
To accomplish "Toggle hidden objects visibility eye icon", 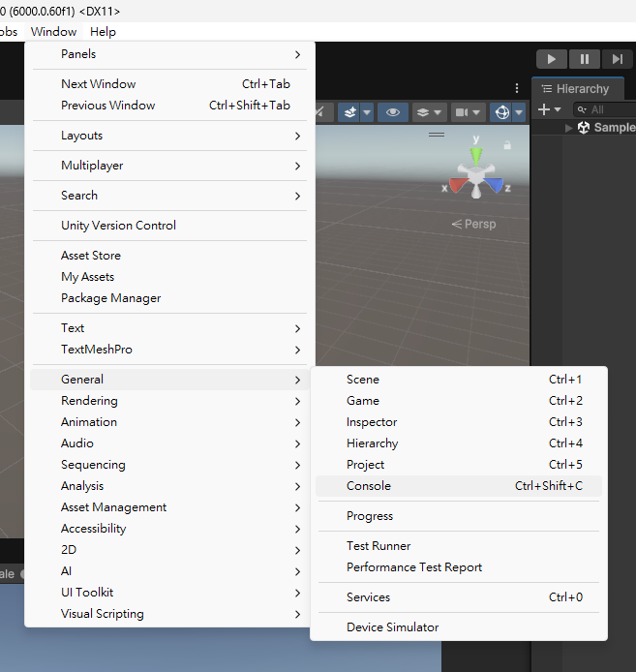I will click(392, 112).
